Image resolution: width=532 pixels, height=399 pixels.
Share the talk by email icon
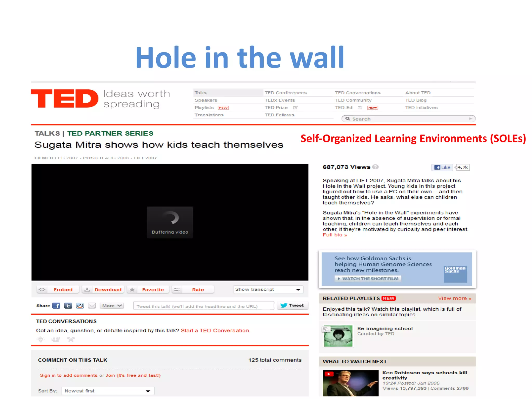[x=92, y=306]
